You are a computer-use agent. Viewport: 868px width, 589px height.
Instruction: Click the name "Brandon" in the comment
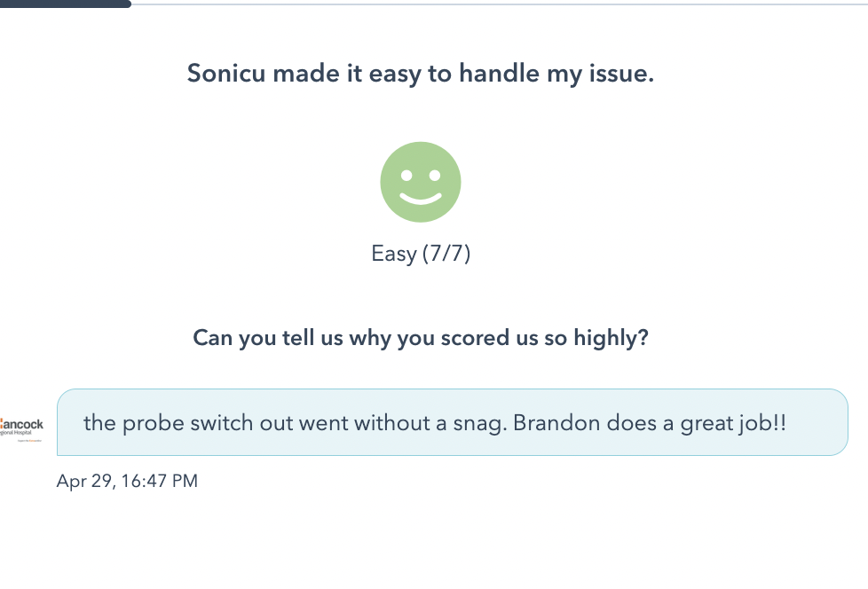556,422
